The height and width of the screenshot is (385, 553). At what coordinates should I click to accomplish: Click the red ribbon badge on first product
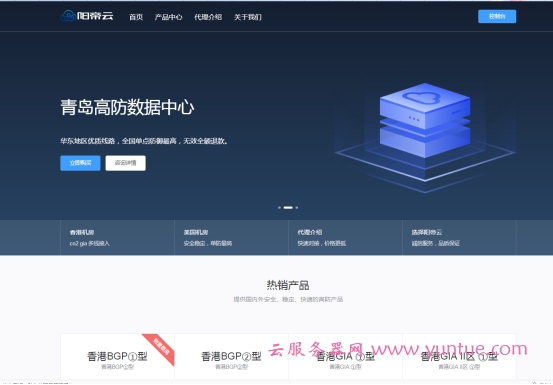[161, 347]
